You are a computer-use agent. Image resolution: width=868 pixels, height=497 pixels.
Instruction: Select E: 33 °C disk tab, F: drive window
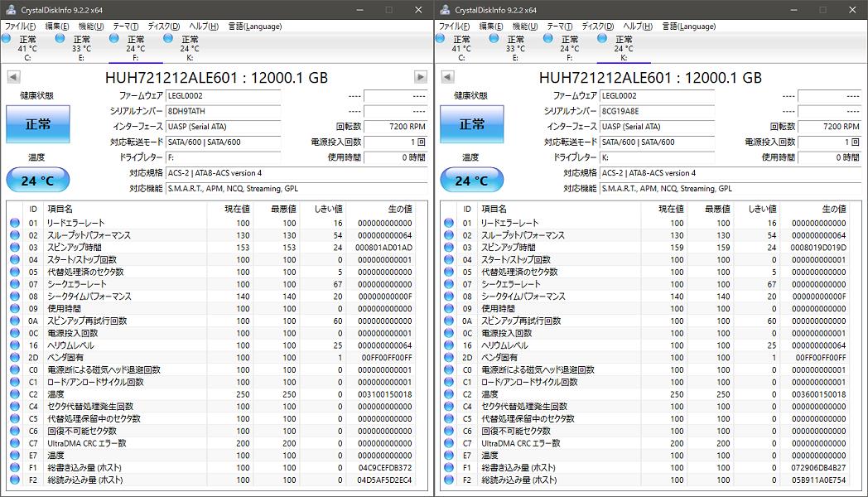81,47
